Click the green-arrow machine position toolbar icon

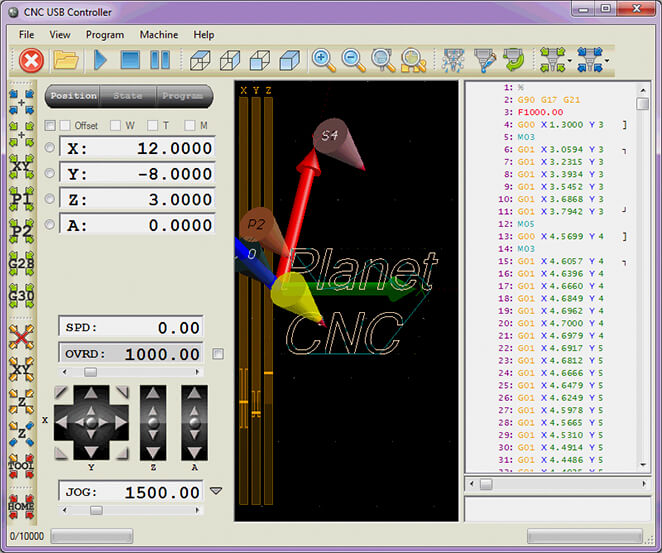(553, 60)
